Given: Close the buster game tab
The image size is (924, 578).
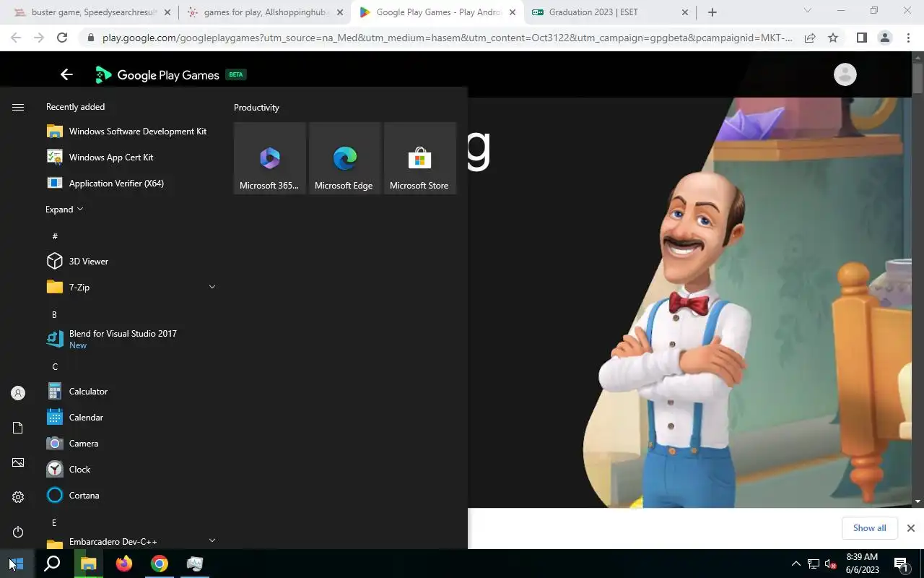Looking at the screenshot, I should click(x=167, y=12).
